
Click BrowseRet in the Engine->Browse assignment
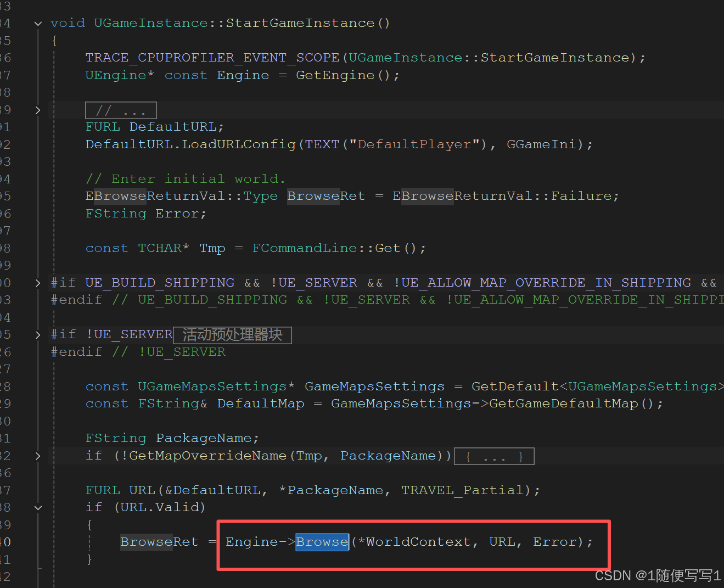click(x=159, y=542)
